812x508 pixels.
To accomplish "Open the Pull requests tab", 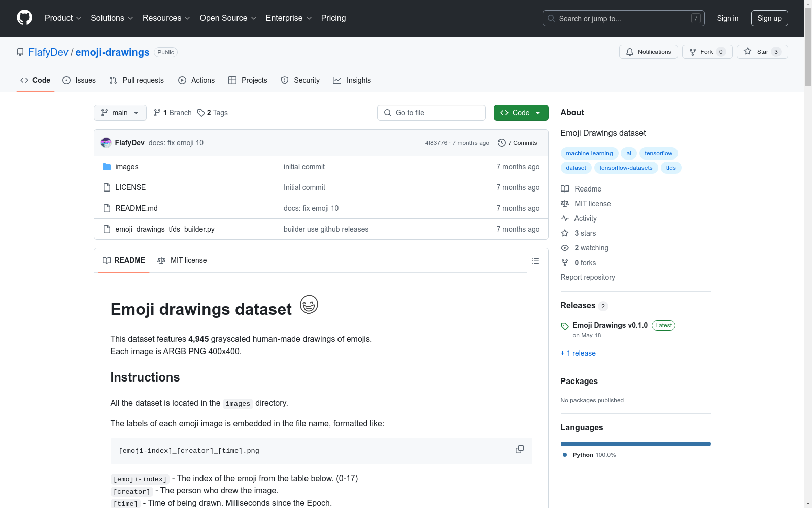I will point(137,80).
